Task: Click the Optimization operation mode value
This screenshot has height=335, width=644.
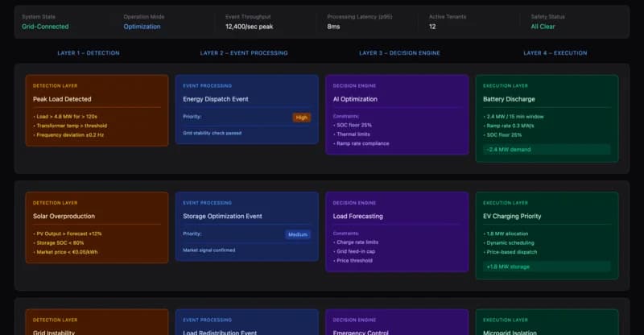Action: (142, 27)
